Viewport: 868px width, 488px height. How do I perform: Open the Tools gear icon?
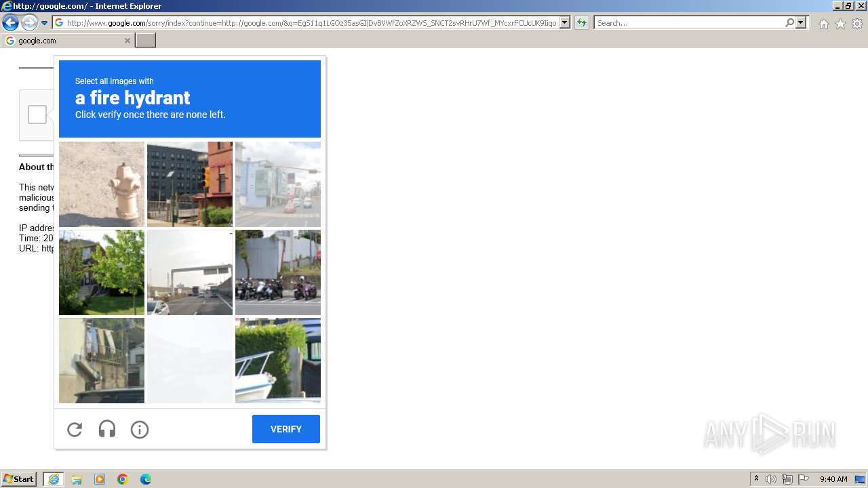tap(857, 24)
